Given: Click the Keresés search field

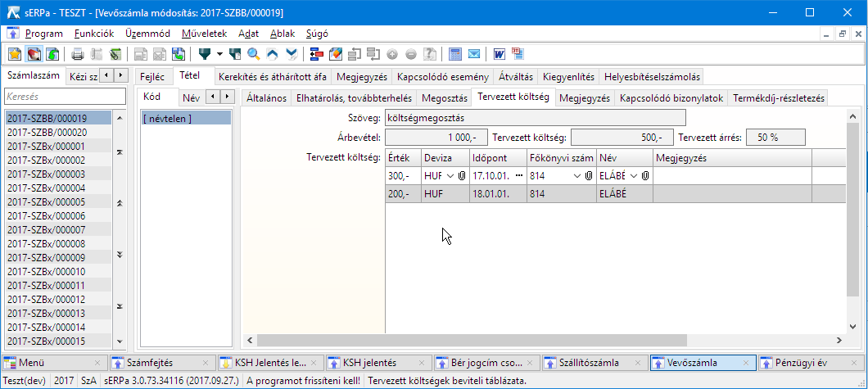Looking at the screenshot, I should pyautogui.click(x=64, y=97).
